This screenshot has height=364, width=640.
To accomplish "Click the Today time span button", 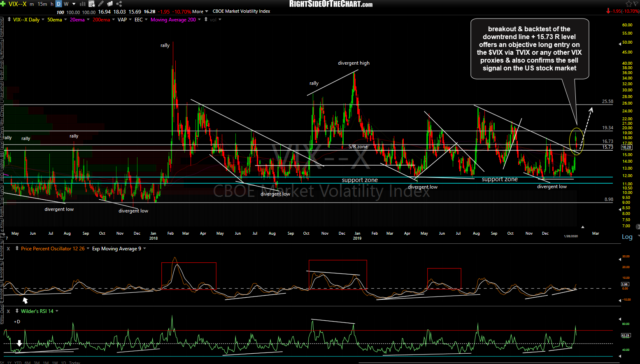I will 74,362.
